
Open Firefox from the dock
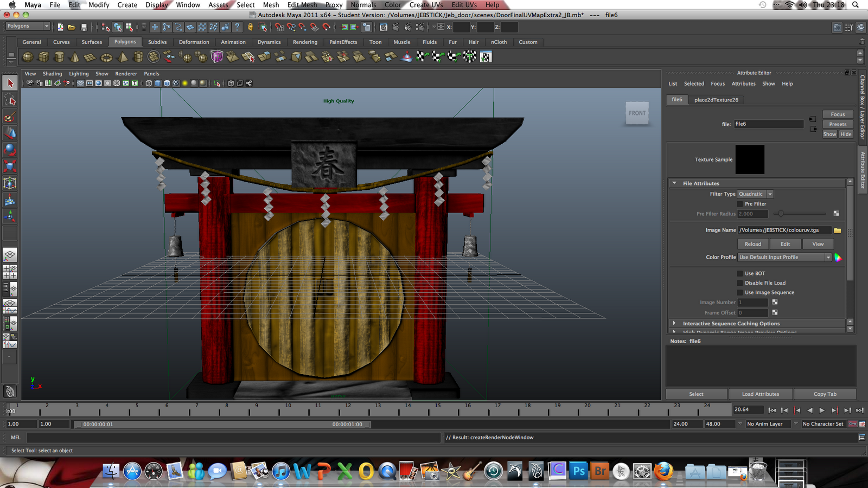pyautogui.click(x=663, y=471)
